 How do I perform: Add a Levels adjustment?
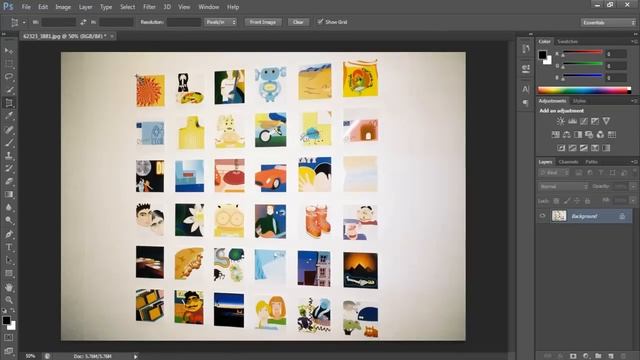pos(572,121)
